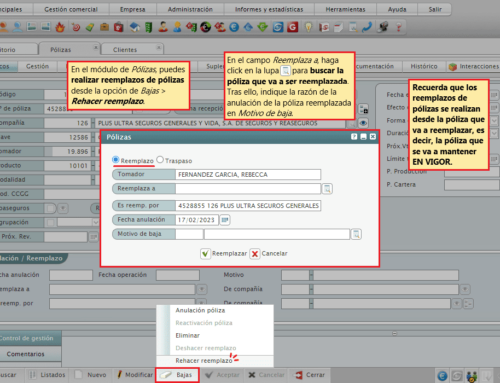Image resolution: width=500 pixels, height=383 pixels.
Task: Open the Duración dropdown in right panel
Action: coord(494,133)
